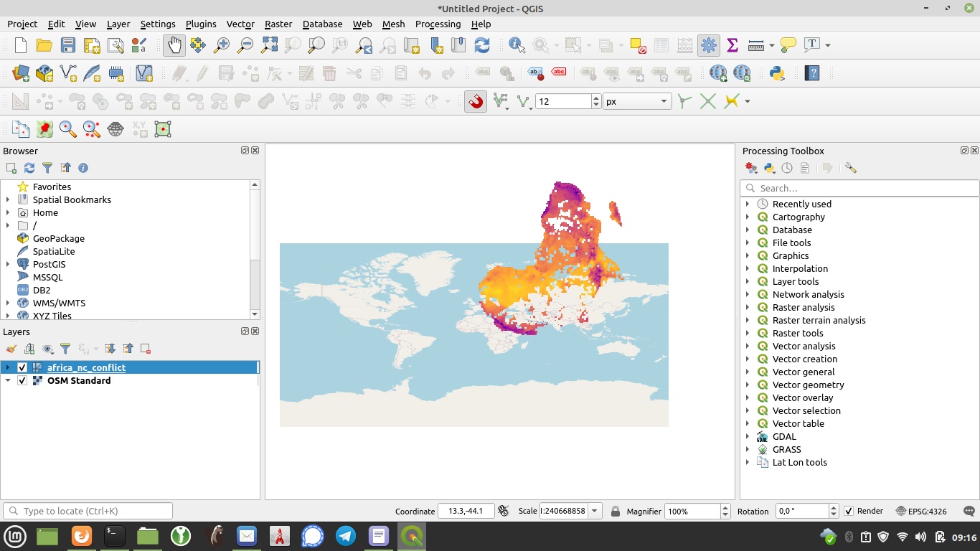The width and height of the screenshot is (980, 551).
Task: Hide the OSM Standard layer
Action: coord(22,380)
